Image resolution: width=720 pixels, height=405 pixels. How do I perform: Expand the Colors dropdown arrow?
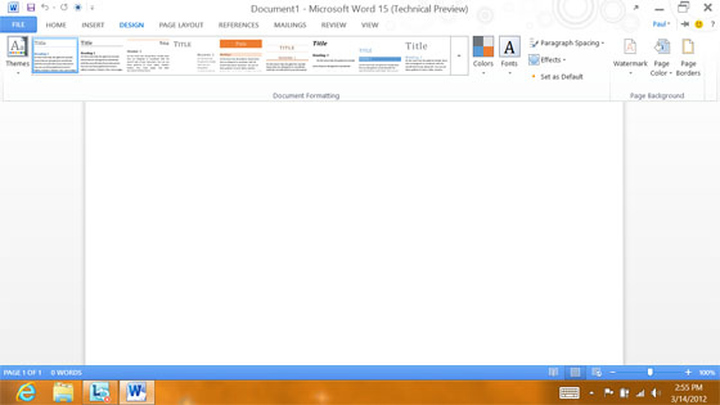483,73
